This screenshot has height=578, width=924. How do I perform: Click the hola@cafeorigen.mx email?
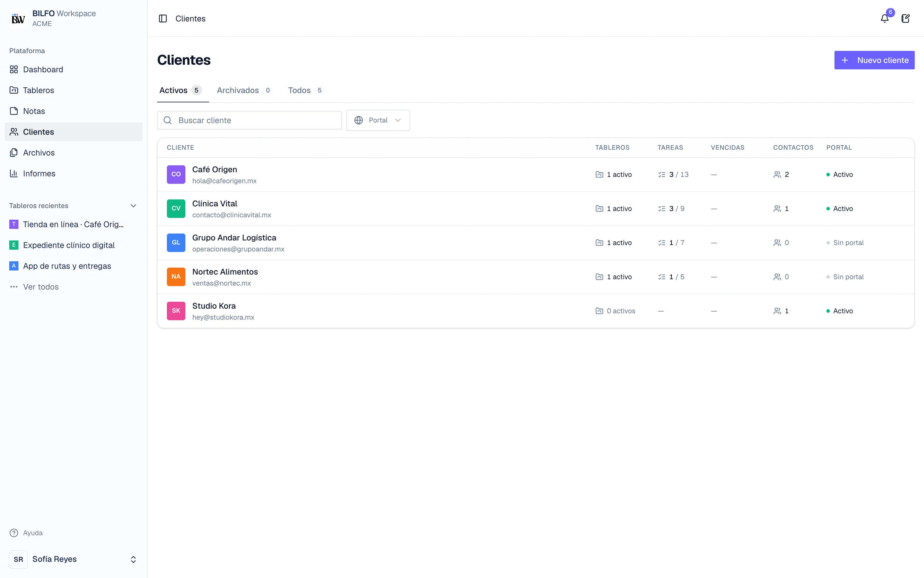(224, 181)
